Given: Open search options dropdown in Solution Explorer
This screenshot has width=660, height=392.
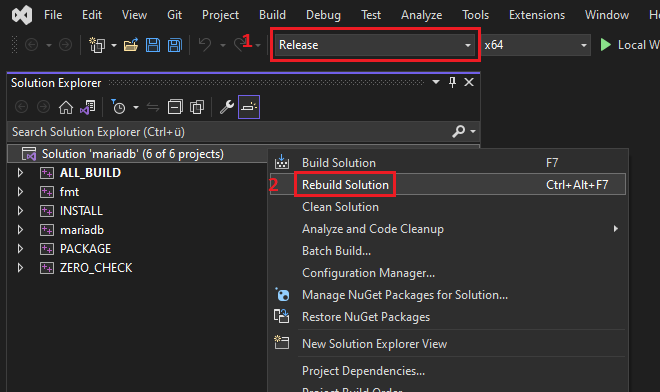Looking at the screenshot, I should [x=473, y=132].
